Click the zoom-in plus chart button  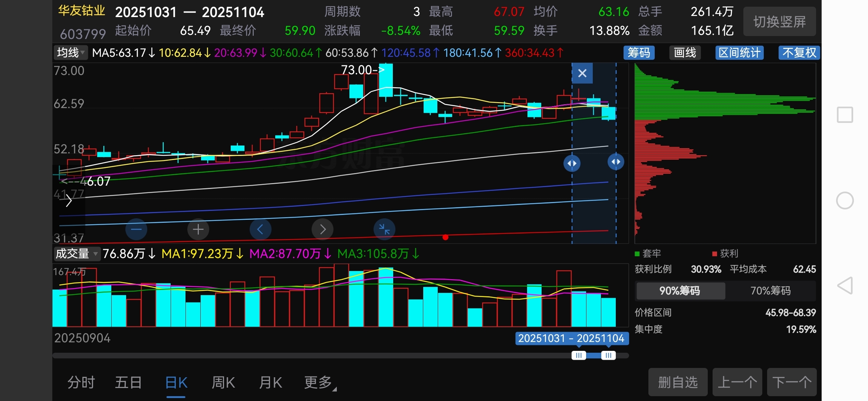198,229
